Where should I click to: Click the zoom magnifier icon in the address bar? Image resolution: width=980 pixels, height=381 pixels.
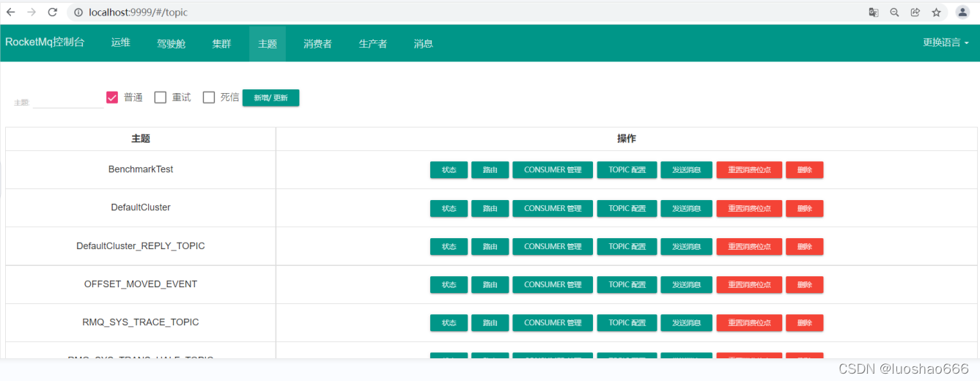tap(894, 12)
